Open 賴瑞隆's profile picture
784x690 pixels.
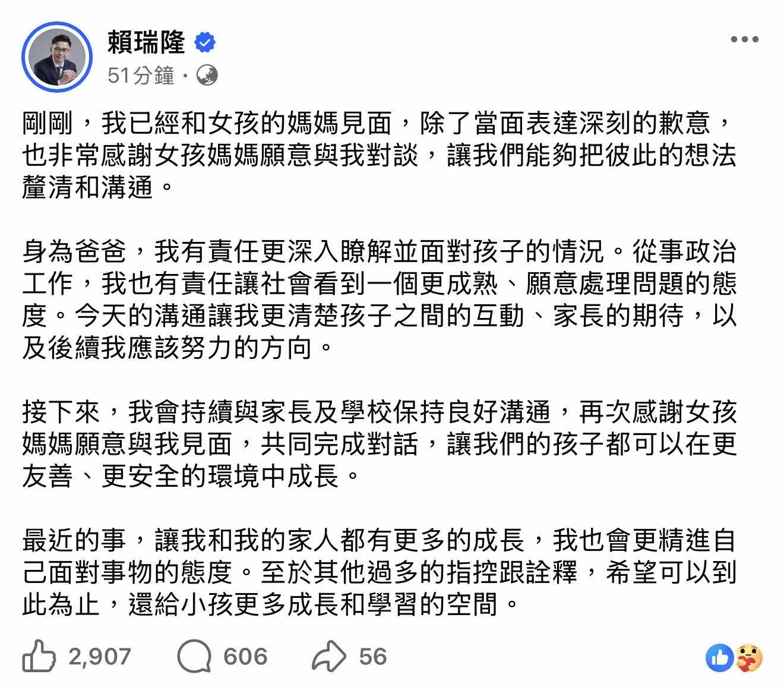click(58, 58)
